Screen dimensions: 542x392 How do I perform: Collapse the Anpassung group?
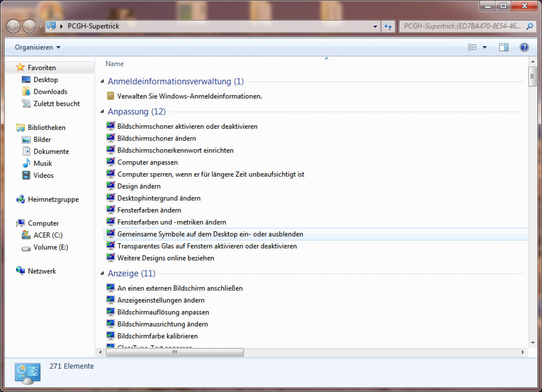[x=102, y=112]
